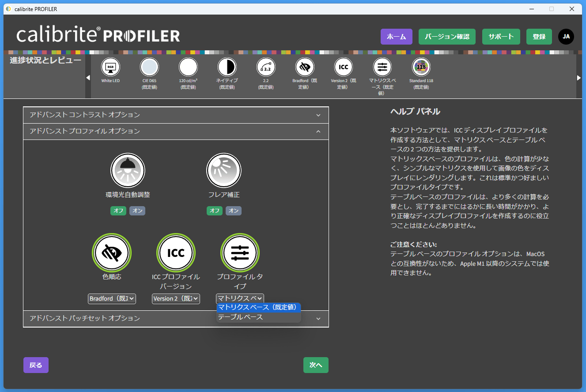Click the large ICC プロファイルバージョン icon
This screenshot has height=392, width=586.
point(176,253)
